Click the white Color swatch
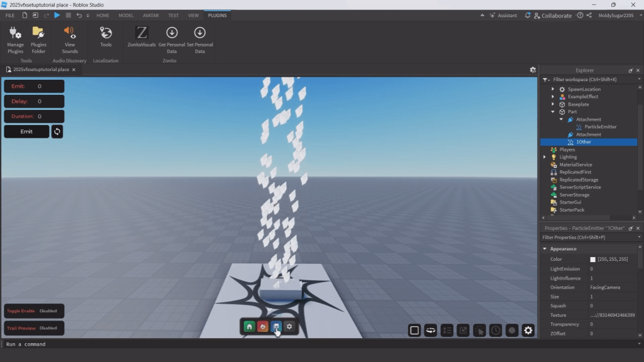Image resolution: width=644 pixels, height=362 pixels. pyautogui.click(x=592, y=260)
